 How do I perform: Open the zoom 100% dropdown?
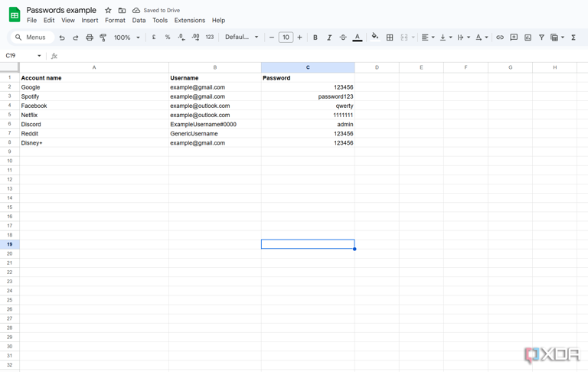126,38
